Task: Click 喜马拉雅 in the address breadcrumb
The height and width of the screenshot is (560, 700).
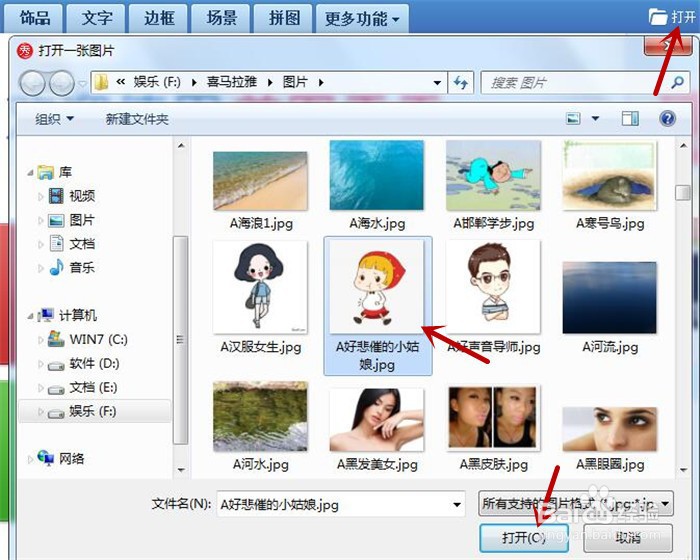Action: click(x=232, y=82)
